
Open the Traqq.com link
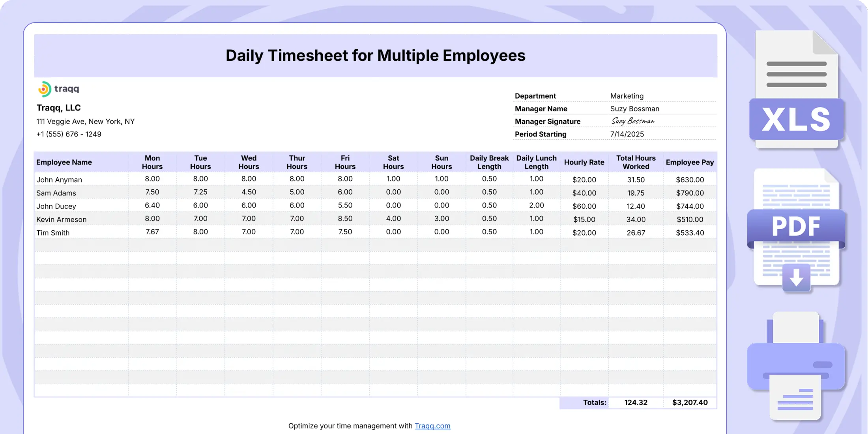click(x=432, y=426)
